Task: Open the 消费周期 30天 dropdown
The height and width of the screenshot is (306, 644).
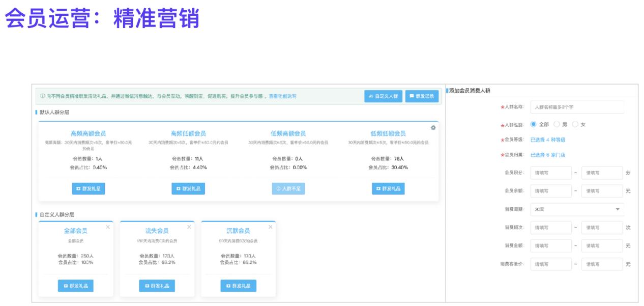Action: (x=577, y=209)
